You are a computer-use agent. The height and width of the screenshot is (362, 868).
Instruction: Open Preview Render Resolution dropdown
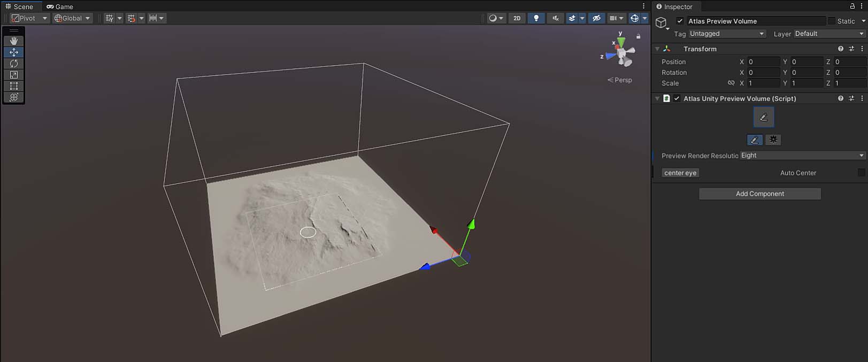tap(802, 156)
